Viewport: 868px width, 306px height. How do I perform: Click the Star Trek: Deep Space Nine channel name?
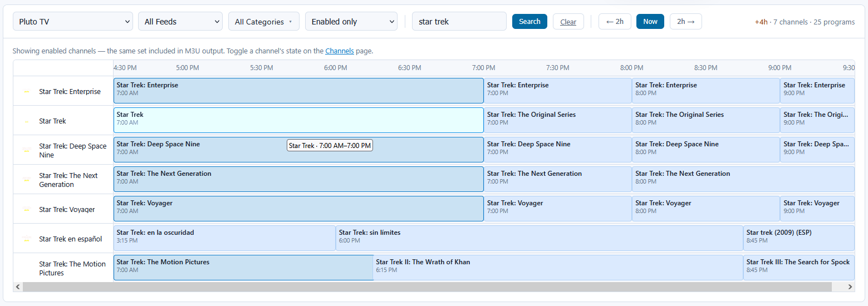(73, 151)
